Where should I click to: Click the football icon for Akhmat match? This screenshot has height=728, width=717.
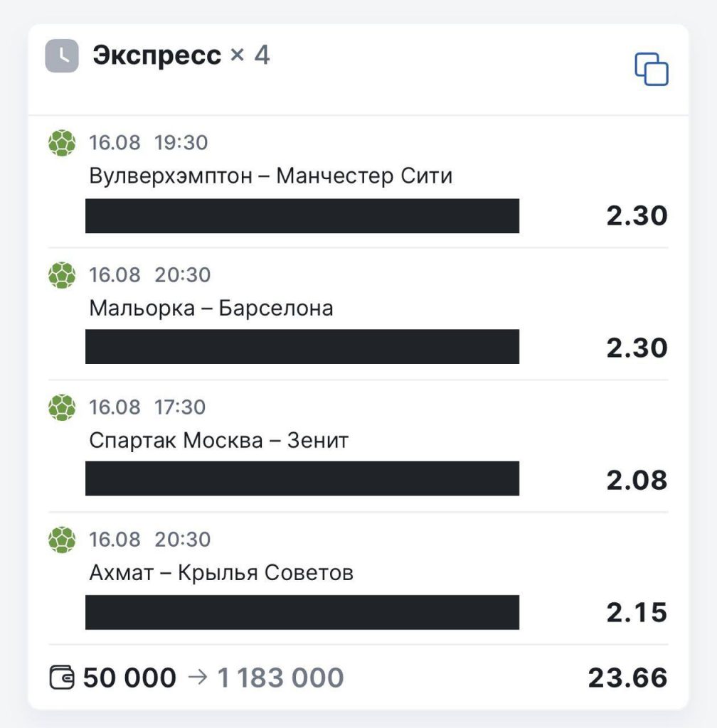tap(62, 540)
